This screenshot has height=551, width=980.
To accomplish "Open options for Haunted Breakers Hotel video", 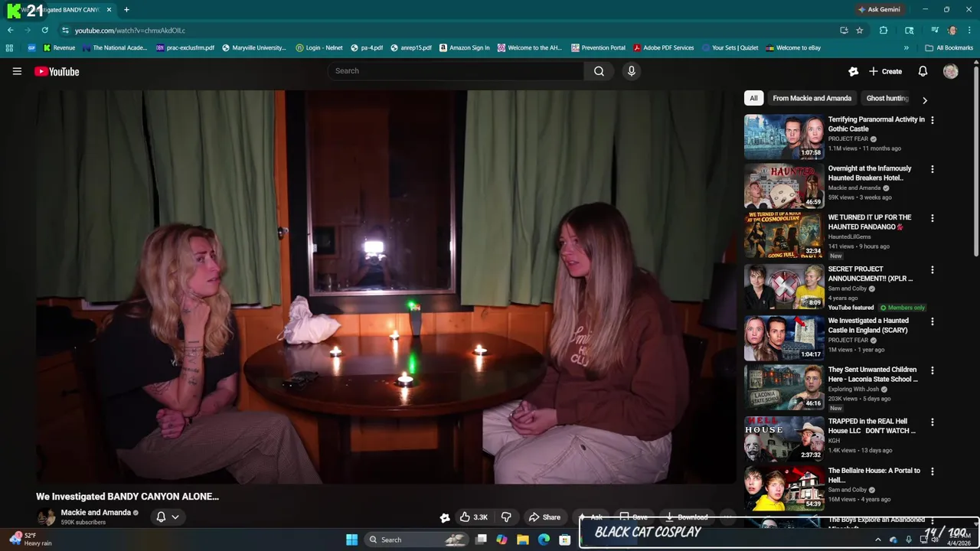I will pos(932,169).
